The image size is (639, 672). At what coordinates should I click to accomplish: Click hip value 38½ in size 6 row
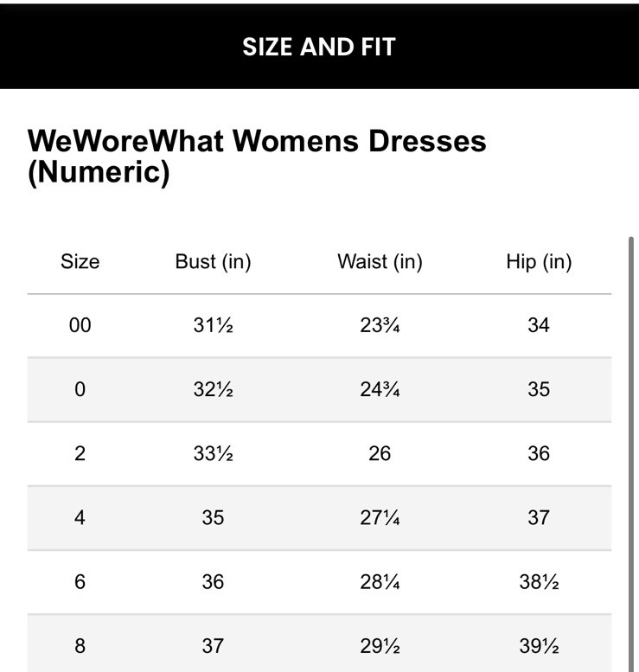pos(539,581)
